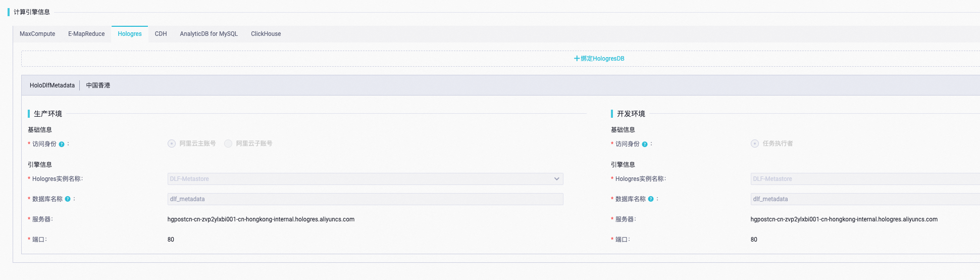Click the 中国香港 region label
Screen dimensions: 980x280
(x=98, y=85)
